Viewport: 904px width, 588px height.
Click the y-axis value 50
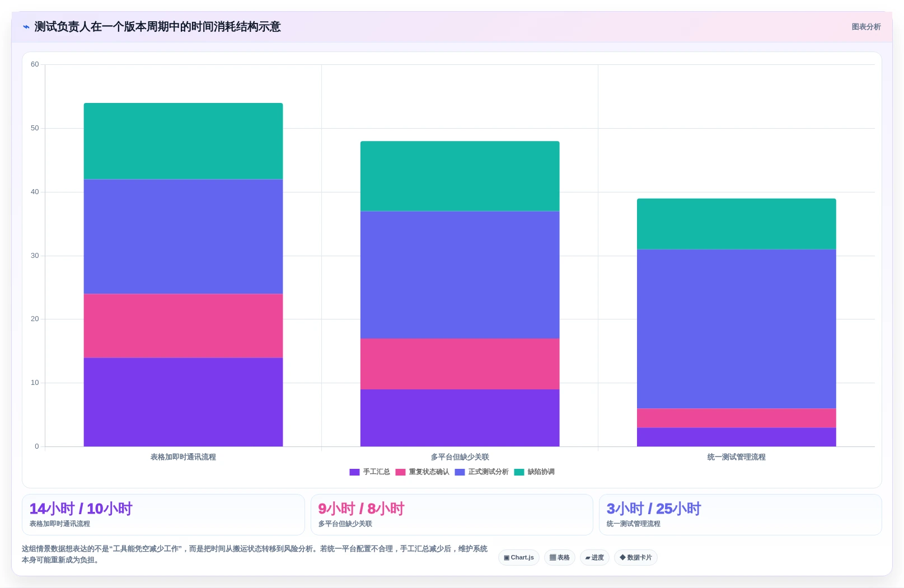[35, 128]
